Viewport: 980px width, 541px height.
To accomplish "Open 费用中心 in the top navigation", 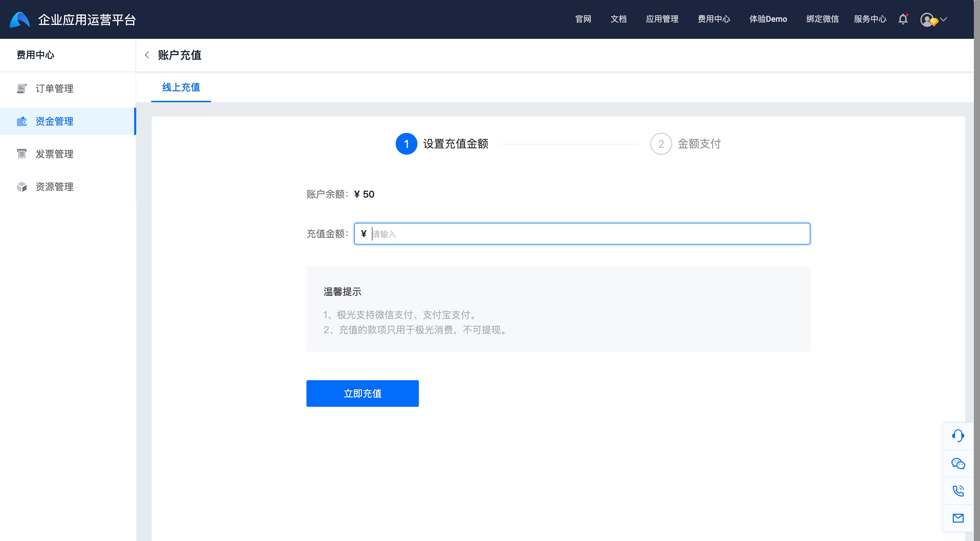I will [x=714, y=19].
